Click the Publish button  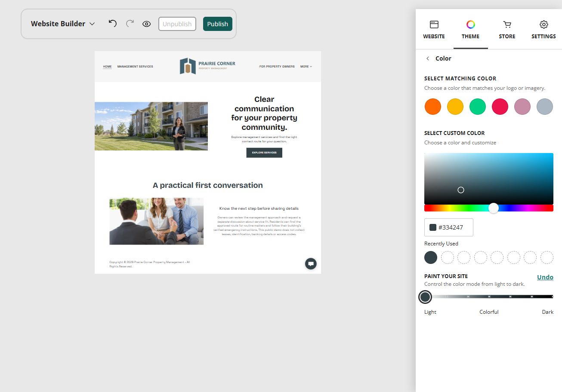[x=218, y=24]
